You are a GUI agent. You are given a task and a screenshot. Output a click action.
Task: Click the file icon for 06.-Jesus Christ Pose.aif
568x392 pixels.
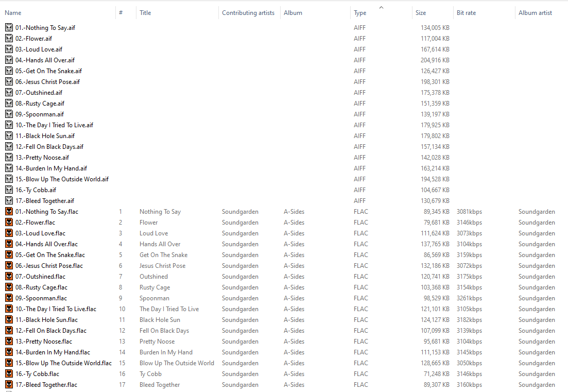click(9, 82)
